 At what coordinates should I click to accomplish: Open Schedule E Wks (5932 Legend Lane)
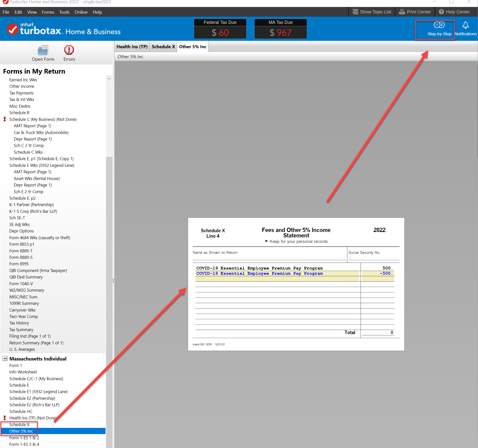click(42, 165)
